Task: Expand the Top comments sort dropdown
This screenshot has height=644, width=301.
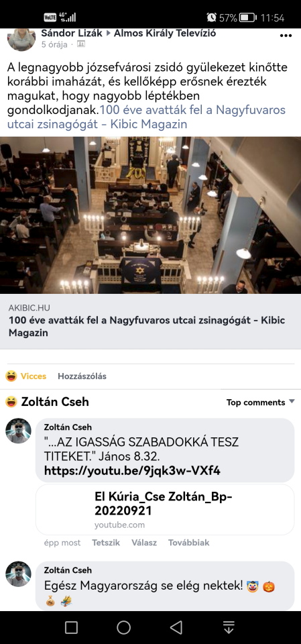Action: 260,402
